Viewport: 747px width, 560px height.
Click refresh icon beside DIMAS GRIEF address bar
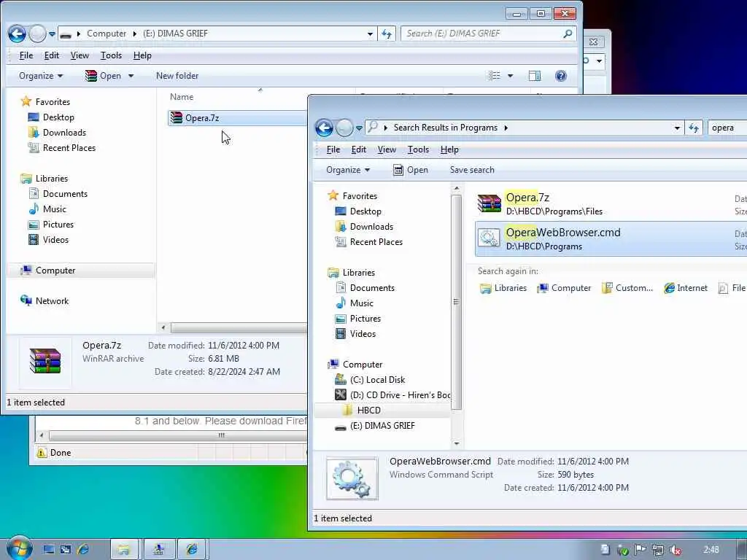tap(387, 34)
